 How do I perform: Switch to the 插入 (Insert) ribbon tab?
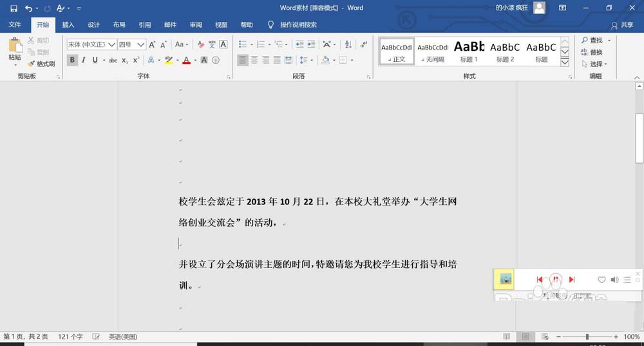pyautogui.click(x=68, y=25)
